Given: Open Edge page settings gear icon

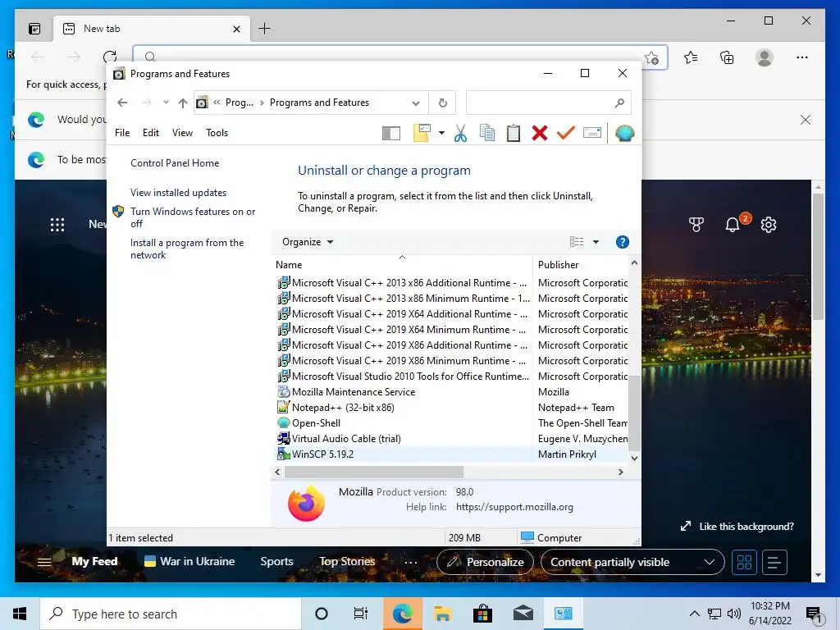Looking at the screenshot, I should pyautogui.click(x=769, y=225).
